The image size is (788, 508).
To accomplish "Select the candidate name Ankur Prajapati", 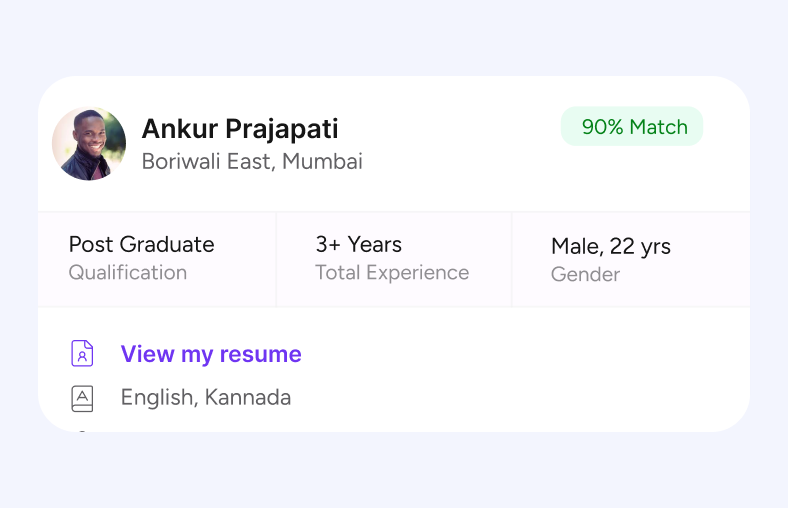I will 240,129.
